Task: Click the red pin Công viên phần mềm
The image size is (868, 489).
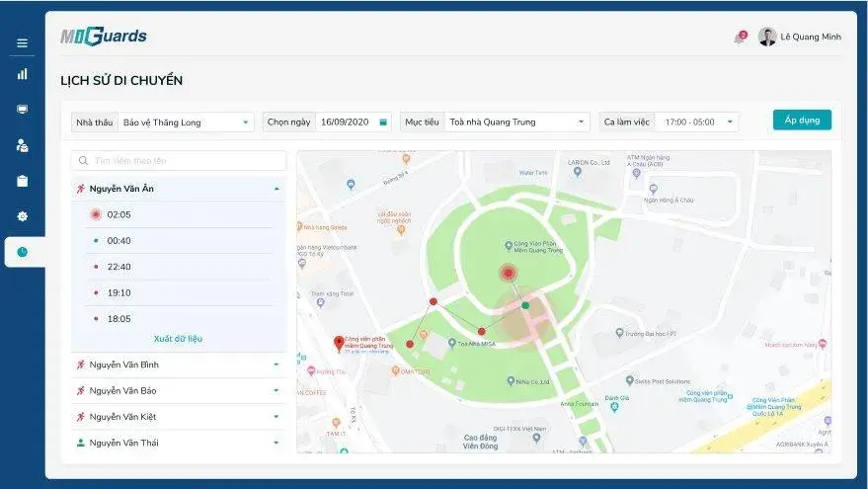Action: click(x=339, y=344)
